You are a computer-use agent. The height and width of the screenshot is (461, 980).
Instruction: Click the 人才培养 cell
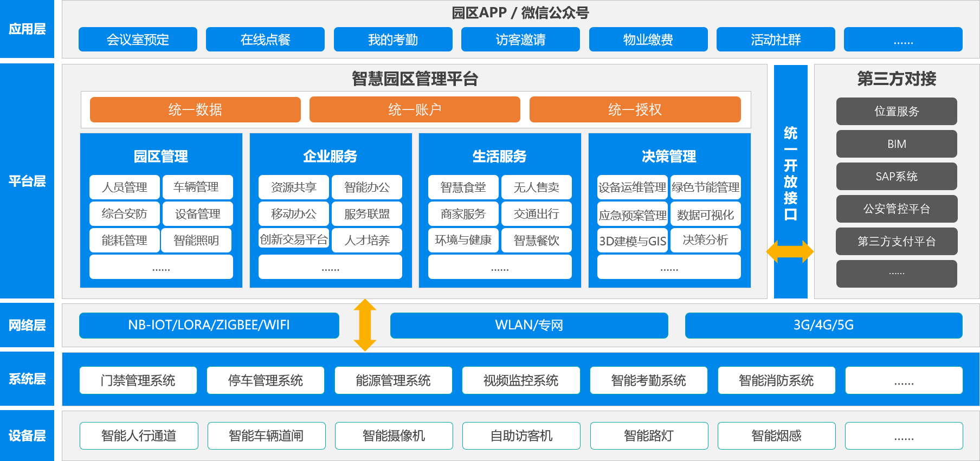(x=367, y=240)
